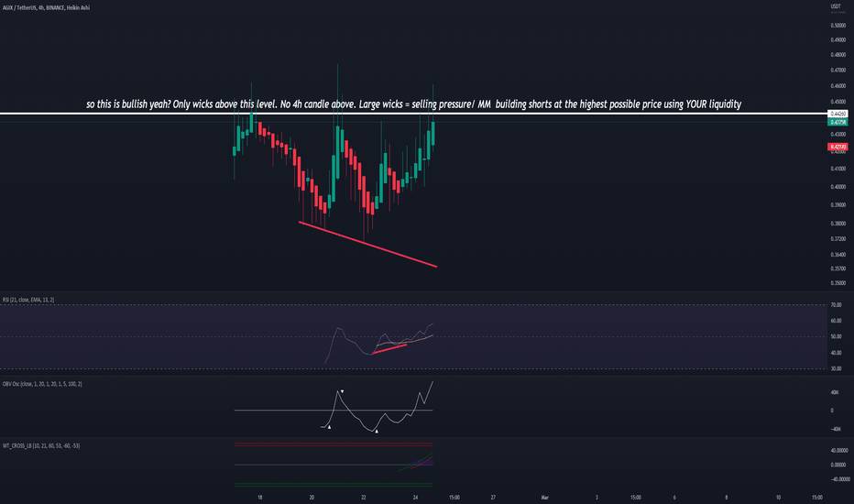Click the 40M value on OBV scale
The height and width of the screenshot is (504, 854).
click(x=835, y=392)
